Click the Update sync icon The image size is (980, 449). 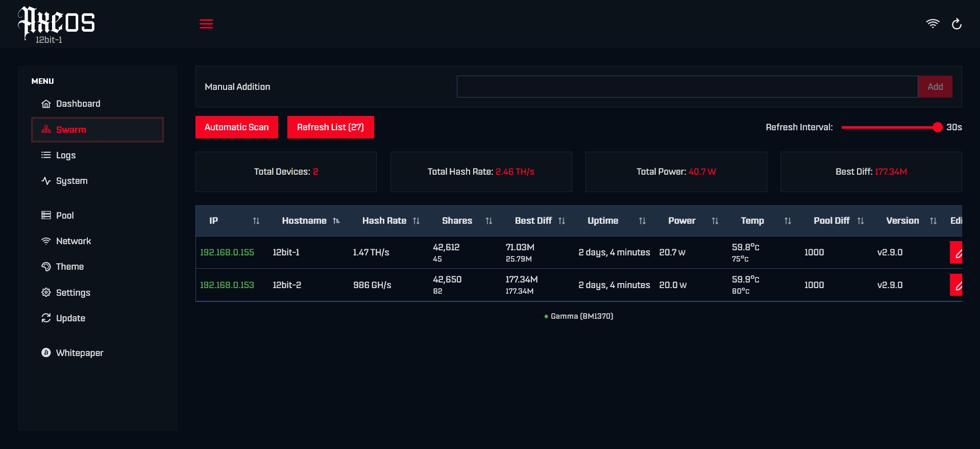tap(46, 318)
